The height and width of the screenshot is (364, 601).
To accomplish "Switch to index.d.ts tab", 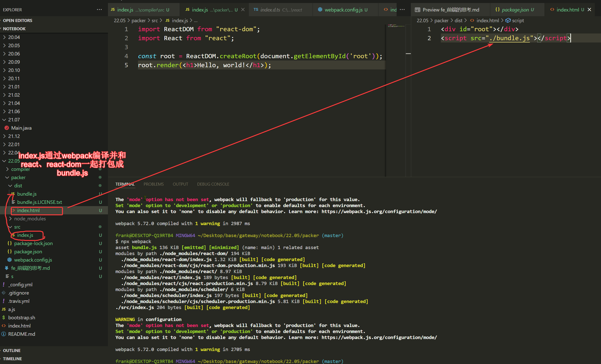I will pos(281,10).
